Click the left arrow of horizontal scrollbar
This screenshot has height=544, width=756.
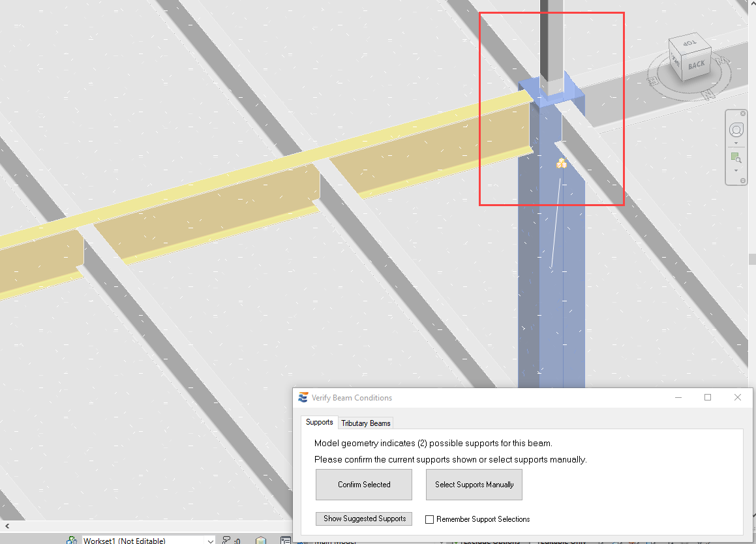[7, 526]
